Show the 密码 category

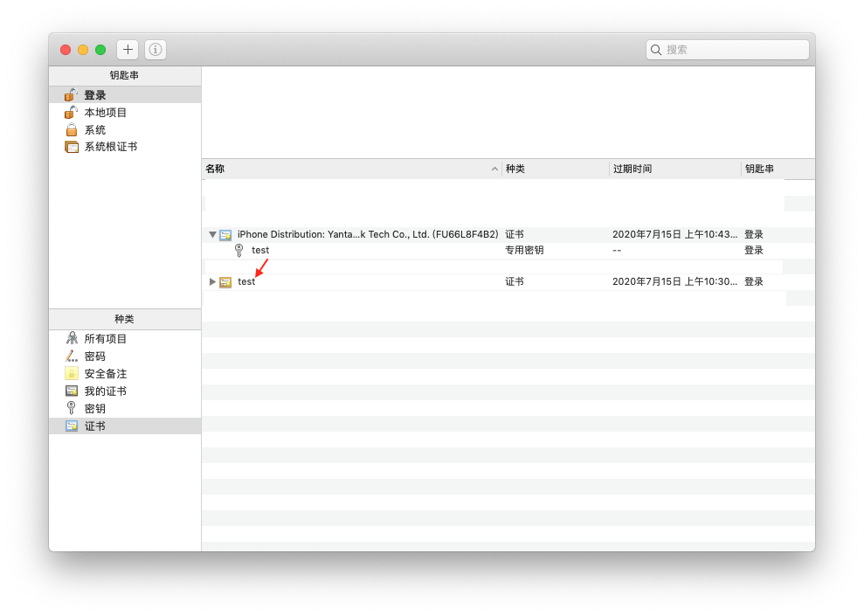click(x=125, y=356)
